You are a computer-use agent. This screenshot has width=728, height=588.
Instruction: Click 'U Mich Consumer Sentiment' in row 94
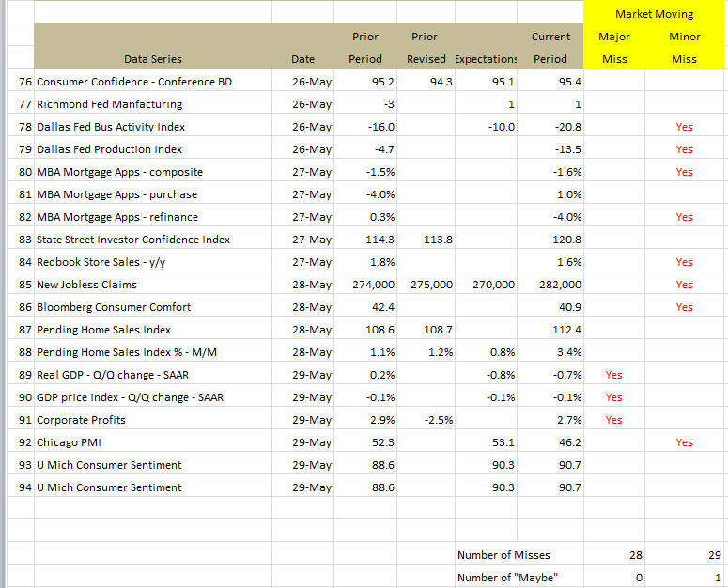pos(153,487)
